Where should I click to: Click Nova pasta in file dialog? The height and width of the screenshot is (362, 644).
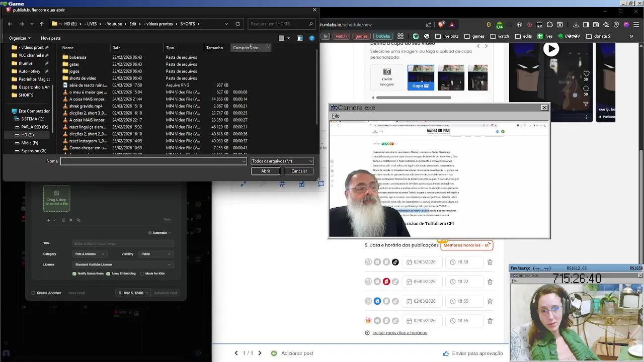point(51,38)
